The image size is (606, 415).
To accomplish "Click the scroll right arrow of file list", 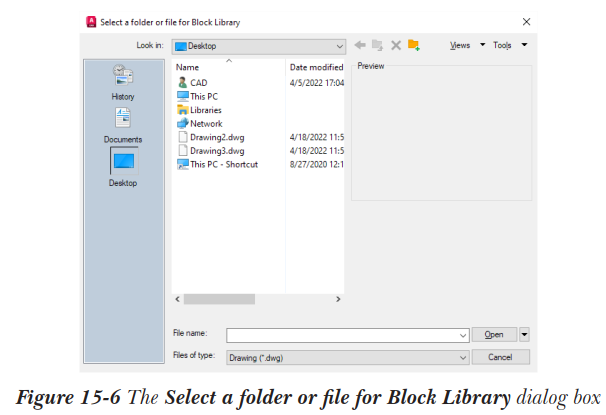I will click(338, 299).
